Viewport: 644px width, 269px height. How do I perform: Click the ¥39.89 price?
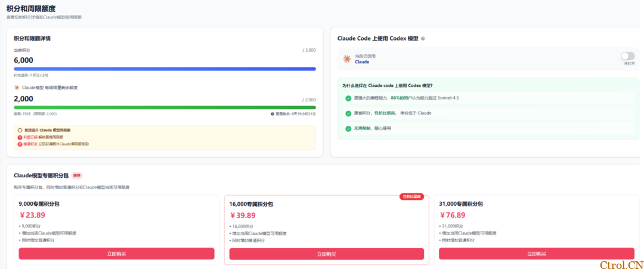[x=243, y=215]
